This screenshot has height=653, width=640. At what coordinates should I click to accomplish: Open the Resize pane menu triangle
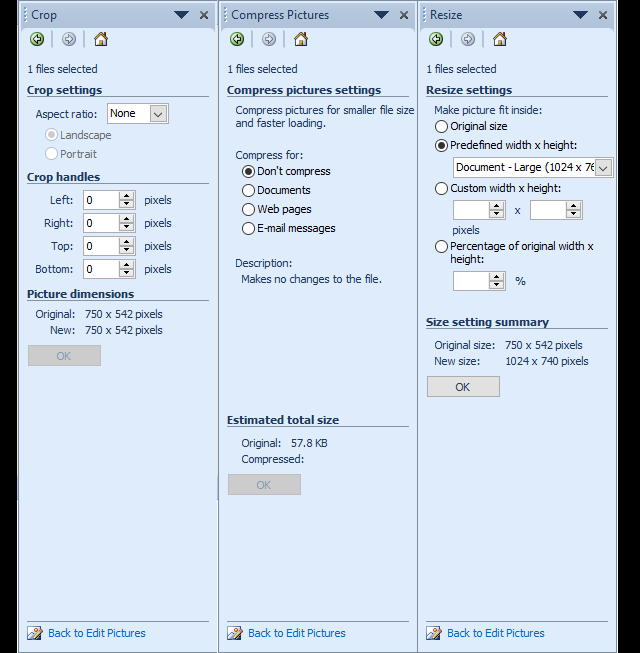click(580, 15)
